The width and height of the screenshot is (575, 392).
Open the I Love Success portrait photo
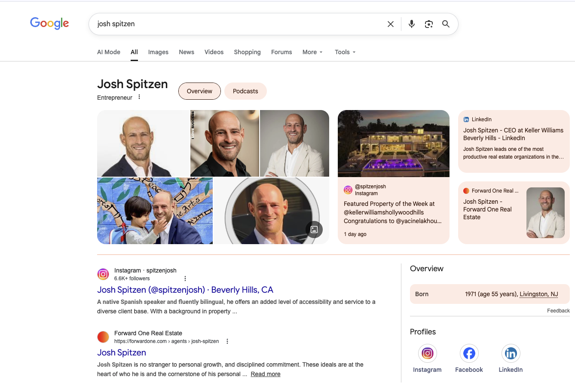coord(225,143)
